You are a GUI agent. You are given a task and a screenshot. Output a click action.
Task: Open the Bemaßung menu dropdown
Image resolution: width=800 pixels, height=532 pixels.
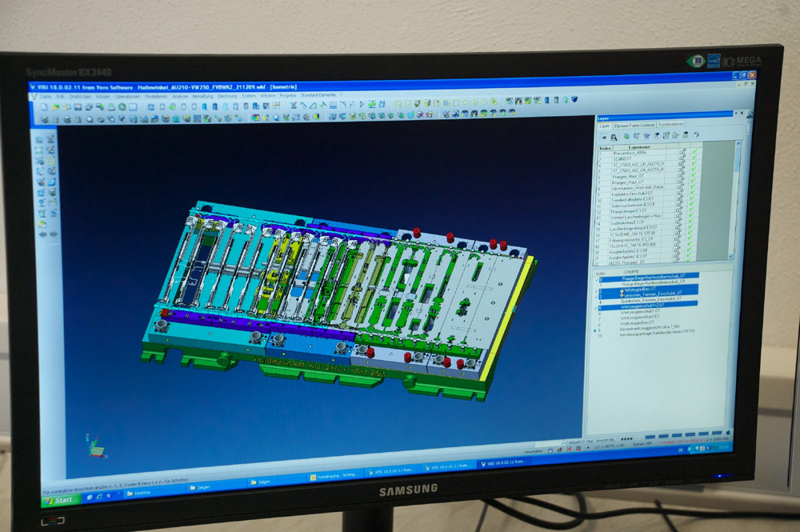pyautogui.click(x=203, y=96)
